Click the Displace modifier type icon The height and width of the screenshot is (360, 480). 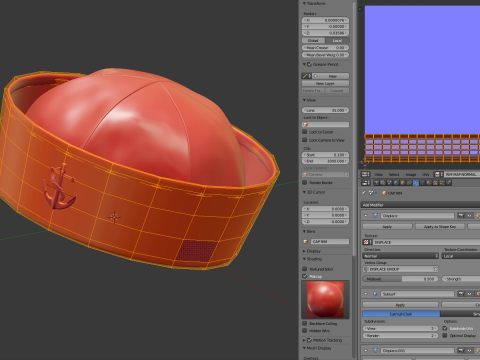click(x=375, y=215)
